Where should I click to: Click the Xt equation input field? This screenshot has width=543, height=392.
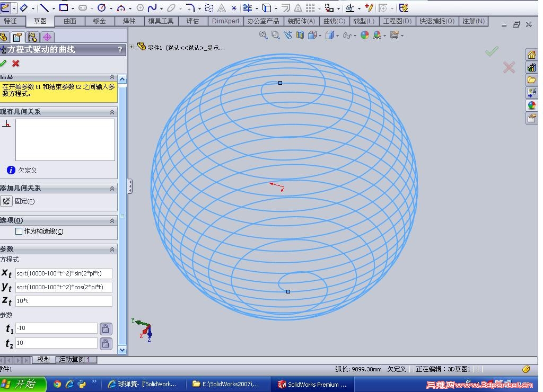64,273
